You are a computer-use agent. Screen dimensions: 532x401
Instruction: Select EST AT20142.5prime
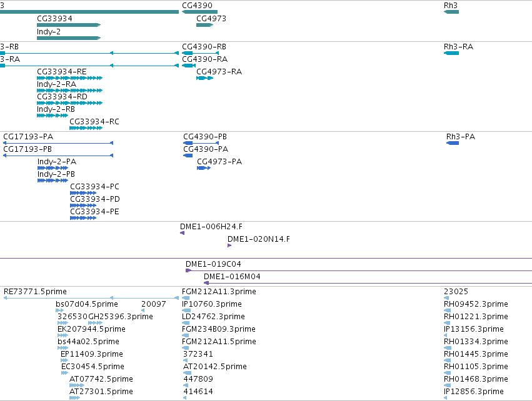(x=188, y=373)
